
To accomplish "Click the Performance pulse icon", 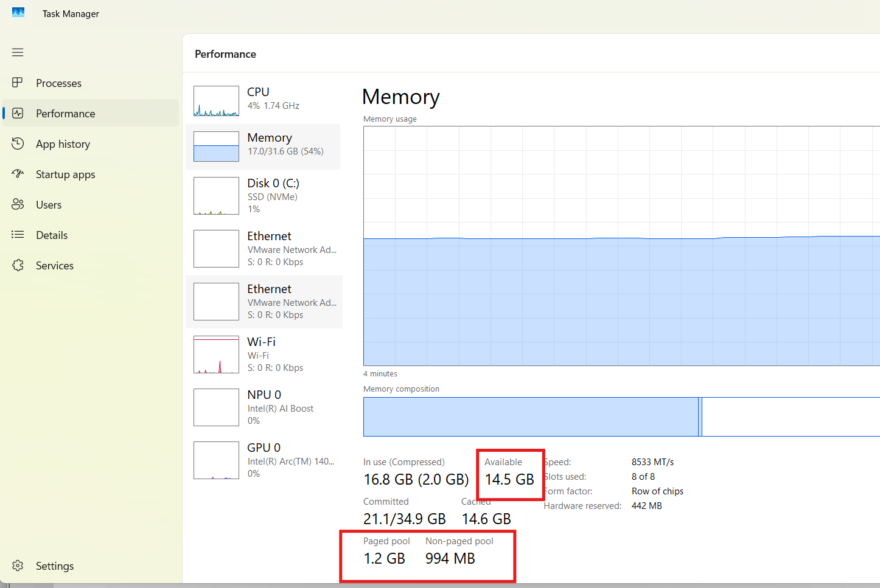I will 18,113.
